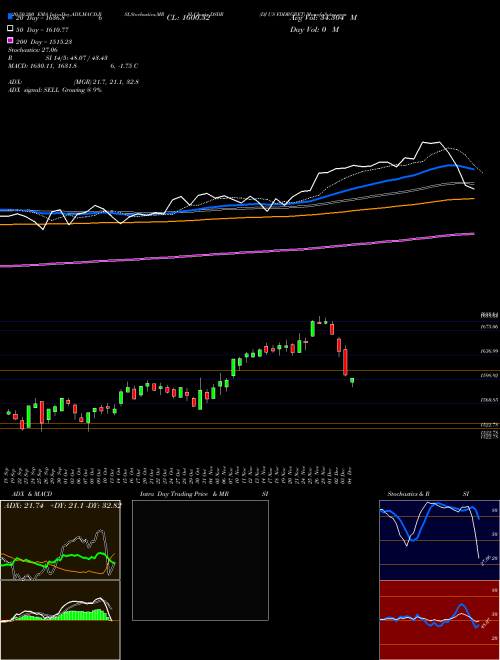This screenshot has height=660, width=500.
Task: Click the white 50 Day legend swatch
Action: (x=11, y=29)
